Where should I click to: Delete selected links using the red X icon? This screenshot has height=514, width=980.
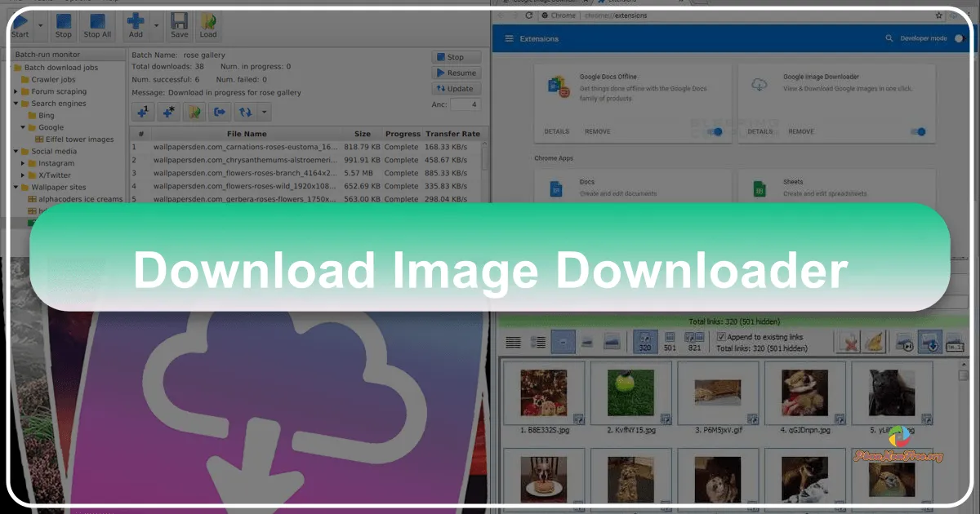tap(847, 341)
